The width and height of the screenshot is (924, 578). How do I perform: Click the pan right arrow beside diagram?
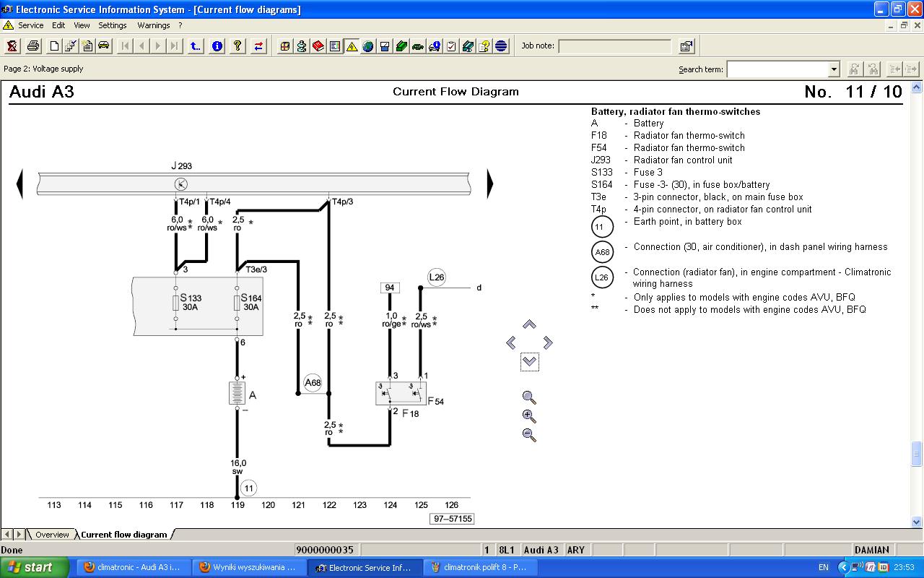point(547,342)
